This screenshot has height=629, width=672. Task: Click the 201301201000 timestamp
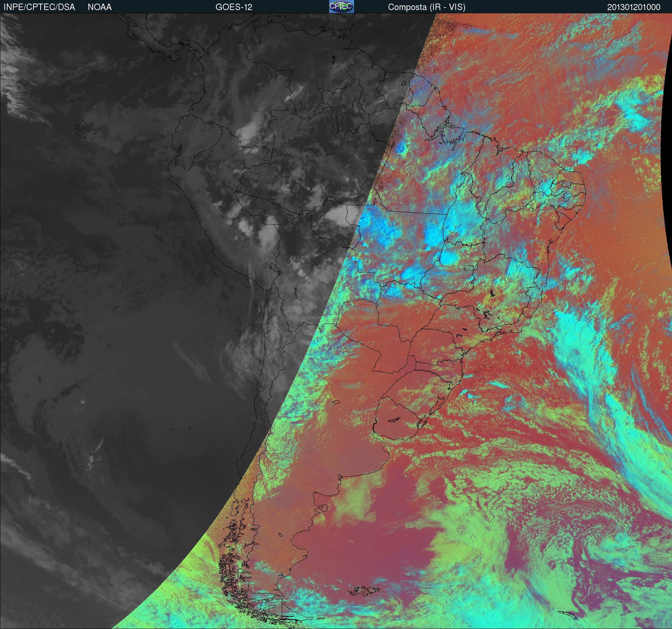point(634,7)
